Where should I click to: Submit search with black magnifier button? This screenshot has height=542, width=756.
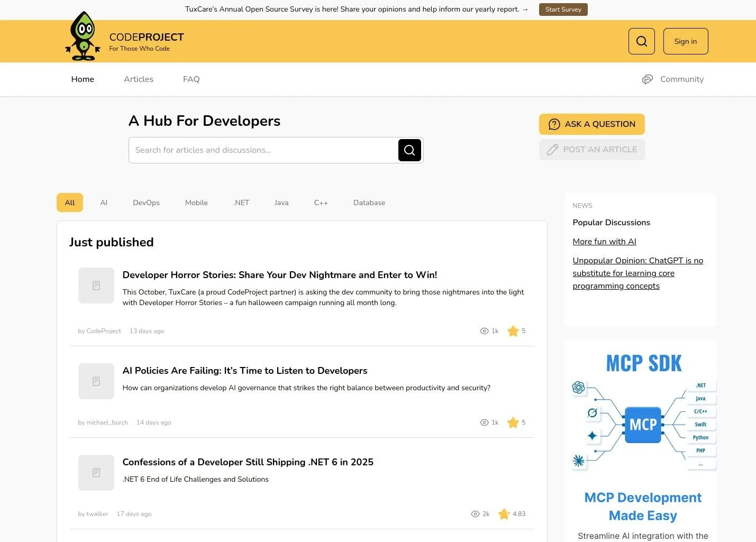point(409,150)
